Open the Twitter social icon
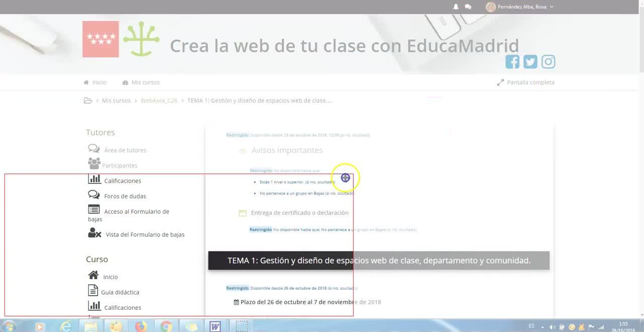Viewport: 644px width, 332px height. click(530, 62)
